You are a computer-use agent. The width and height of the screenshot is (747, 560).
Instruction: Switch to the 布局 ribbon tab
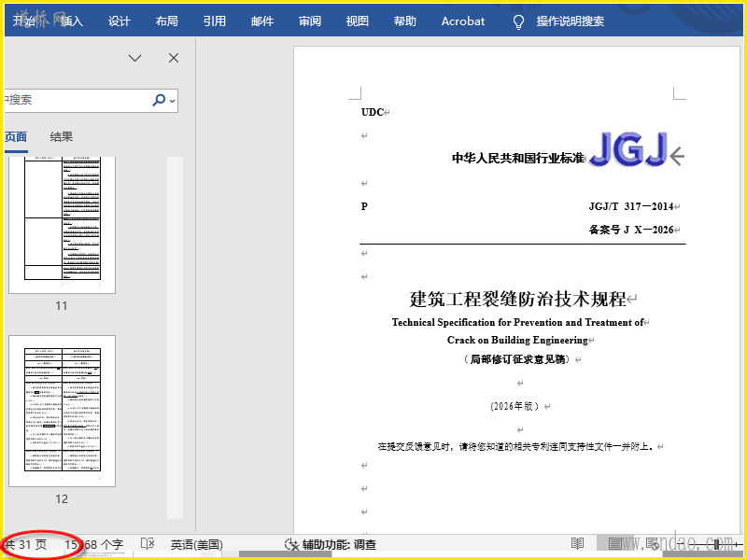click(x=167, y=21)
